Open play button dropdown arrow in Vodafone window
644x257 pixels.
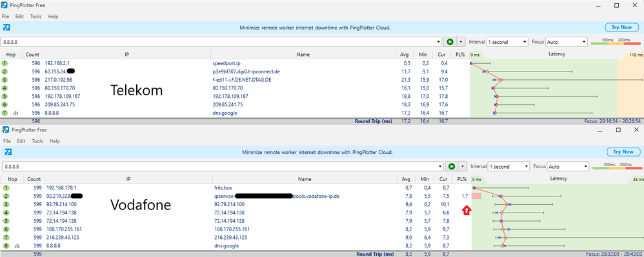463,166
